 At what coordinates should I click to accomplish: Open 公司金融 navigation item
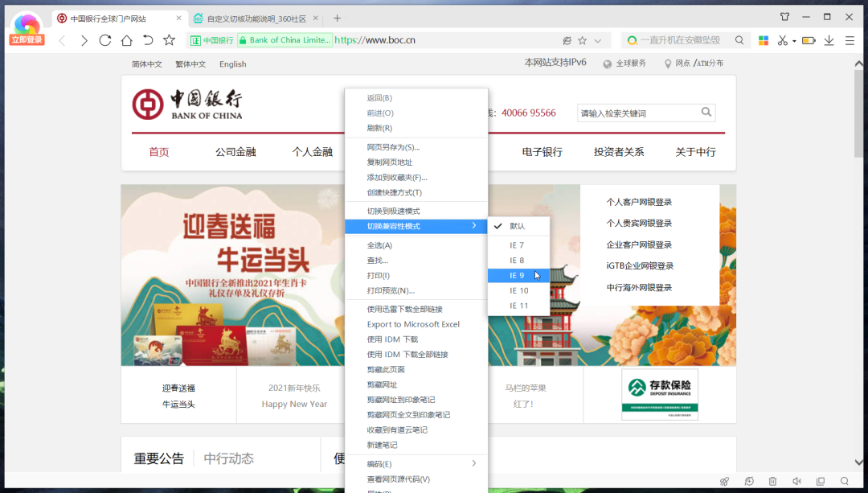pyautogui.click(x=235, y=152)
